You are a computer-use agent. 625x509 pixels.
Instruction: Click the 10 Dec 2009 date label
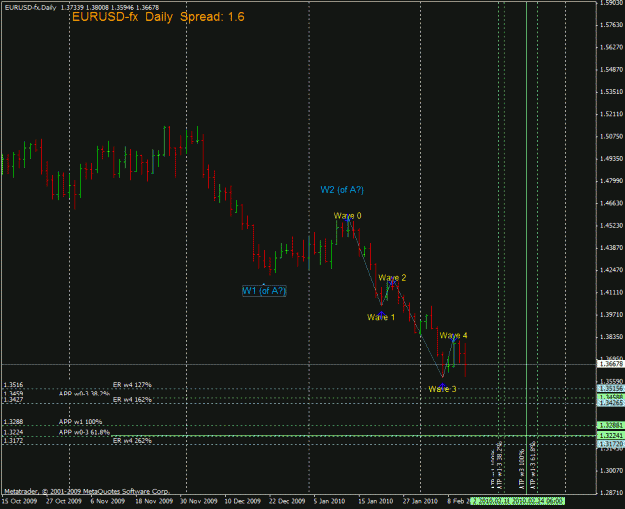[242, 501]
